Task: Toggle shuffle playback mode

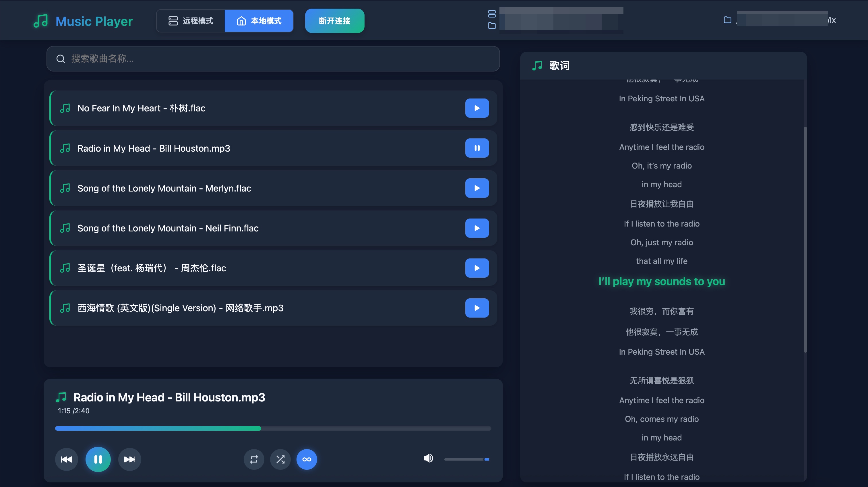Action: (x=280, y=459)
